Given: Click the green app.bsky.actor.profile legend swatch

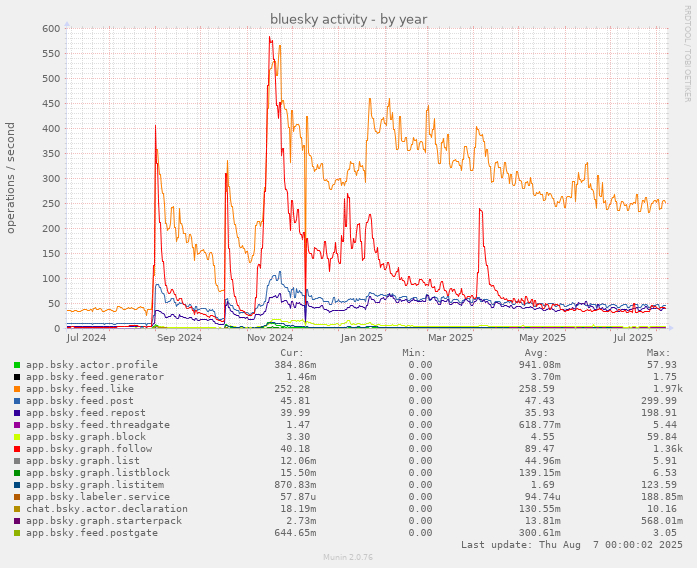Looking at the screenshot, I should click(17, 365).
